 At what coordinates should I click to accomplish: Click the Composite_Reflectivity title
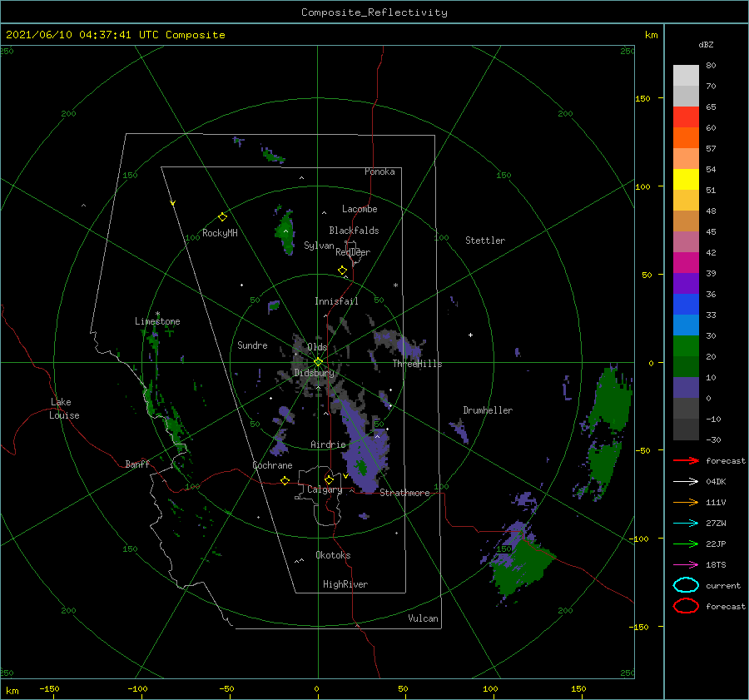point(374,12)
